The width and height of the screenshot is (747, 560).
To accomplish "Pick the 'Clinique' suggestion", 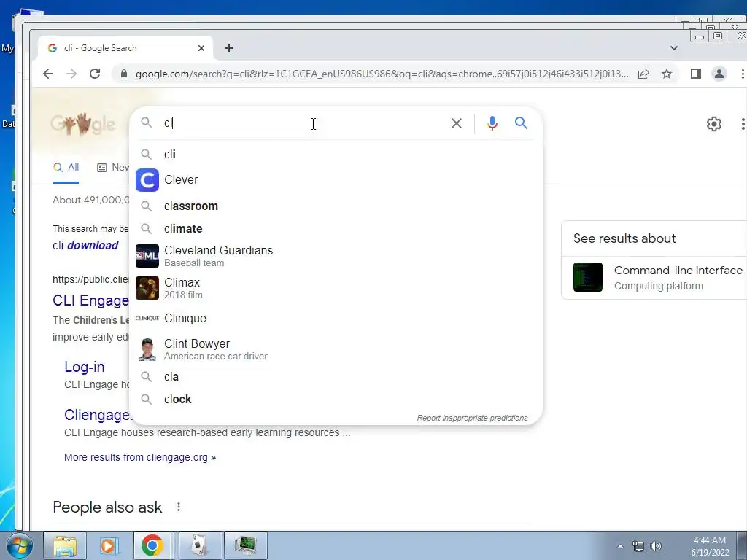I will [x=336, y=318].
